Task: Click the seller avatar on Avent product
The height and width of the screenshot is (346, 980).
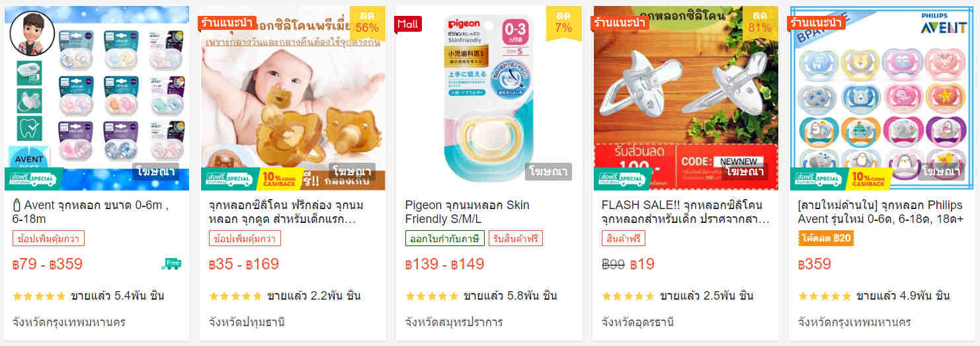Action: tap(32, 33)
